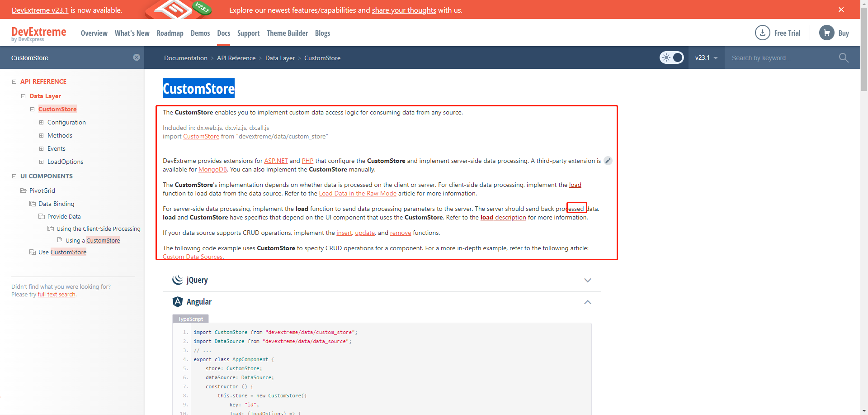This screenshot has width=868, height=415.
Task: Click the Custom Data Sources link
Action: pos(193,257)
